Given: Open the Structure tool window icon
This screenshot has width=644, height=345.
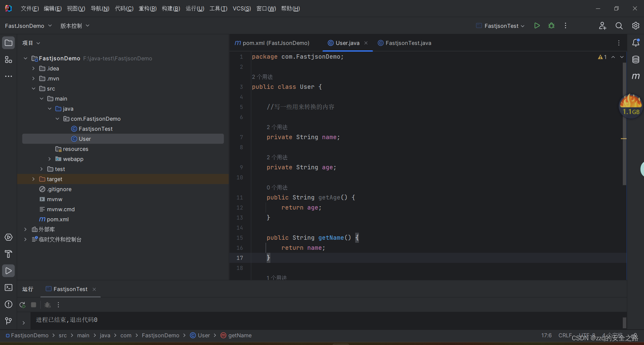Looking at the screenshot, I should pyautogui.click(x=8, y=60).
